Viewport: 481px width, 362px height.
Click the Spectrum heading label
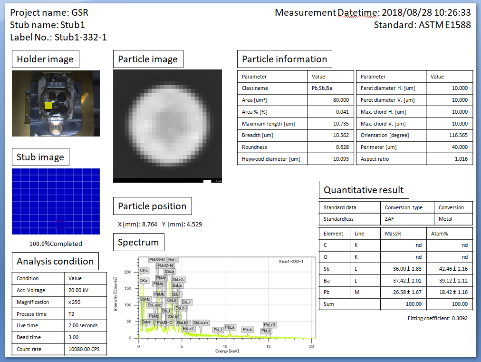point(138,242)
